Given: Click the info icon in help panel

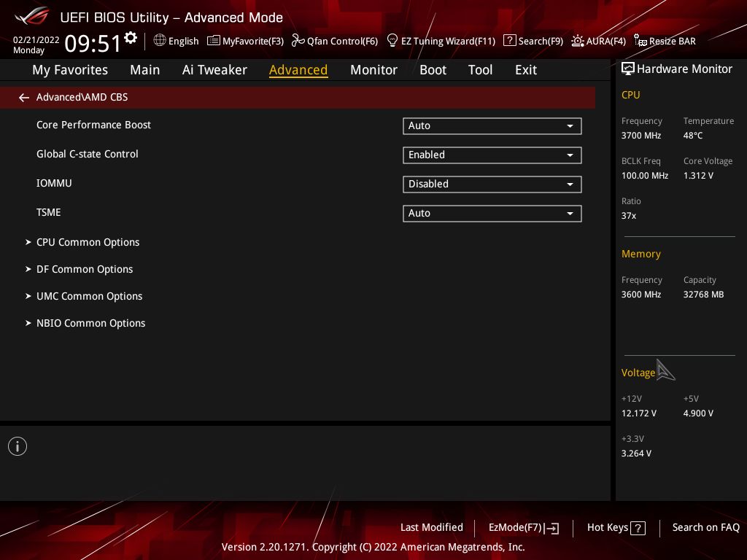Looking at the screenshot, I should click(x=18, y=446).
